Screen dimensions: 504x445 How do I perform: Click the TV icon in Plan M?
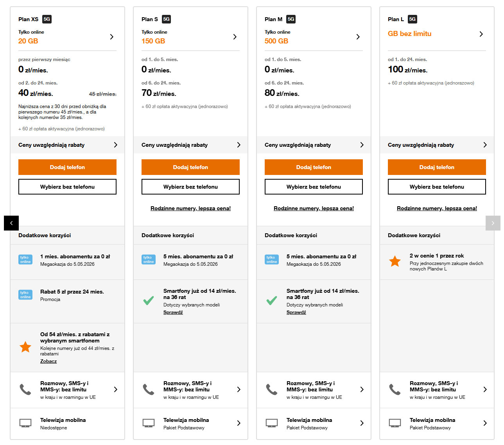pos(272,423)
